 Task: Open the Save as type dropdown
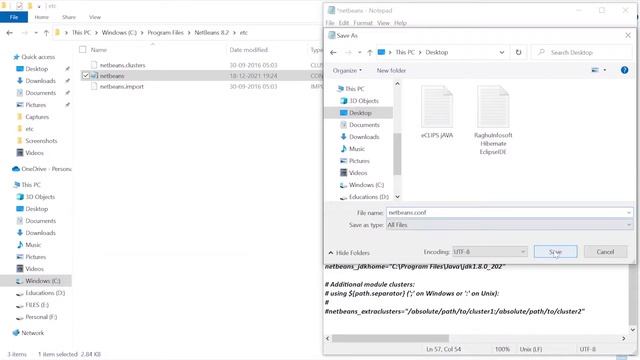pos(509,225)
